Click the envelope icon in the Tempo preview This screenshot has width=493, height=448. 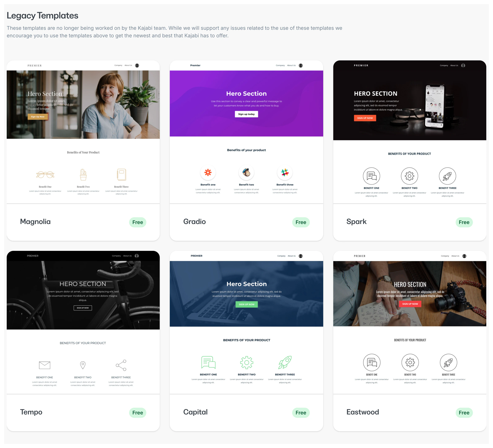(44, 365)
